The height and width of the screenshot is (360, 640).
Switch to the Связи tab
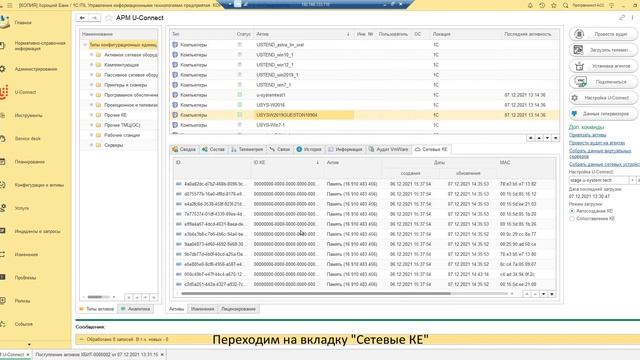pos(280,149)
